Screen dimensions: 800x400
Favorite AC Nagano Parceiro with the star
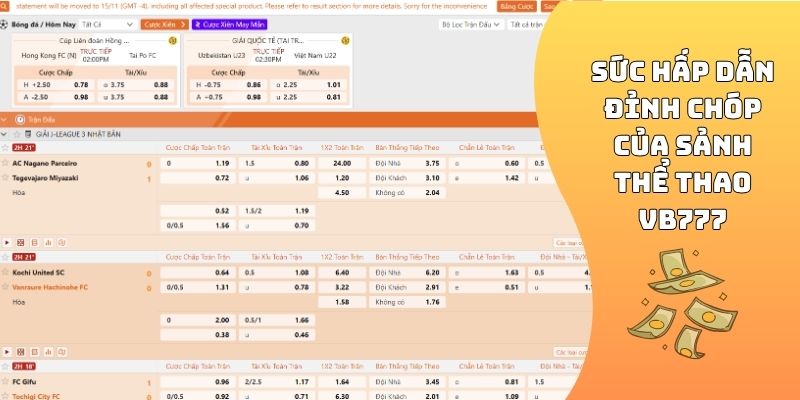(x=7, y=162)
